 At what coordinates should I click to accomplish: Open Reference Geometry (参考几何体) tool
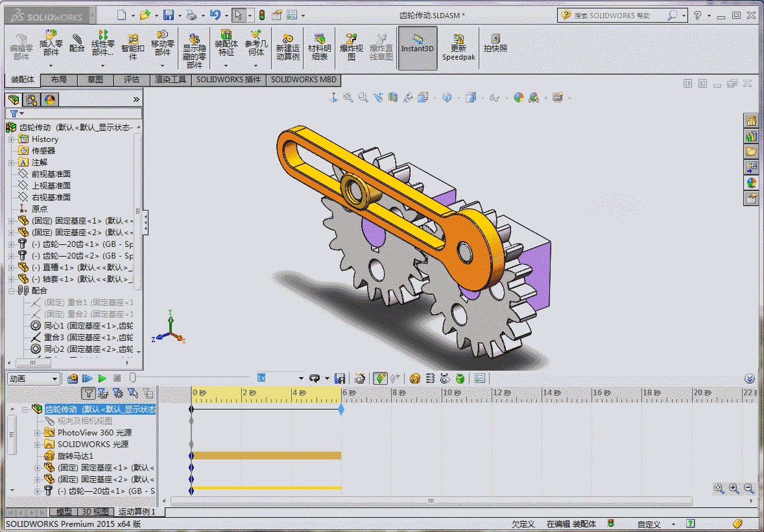(x=256, y=44)
